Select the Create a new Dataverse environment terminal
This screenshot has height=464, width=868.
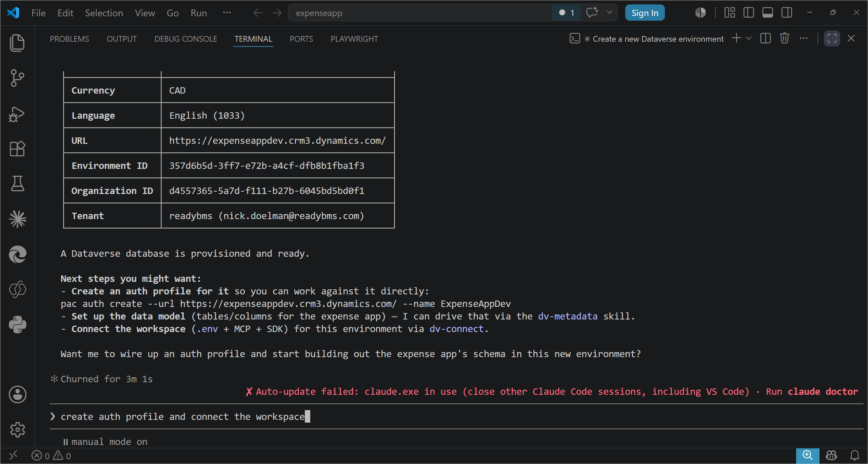point(647,39)
